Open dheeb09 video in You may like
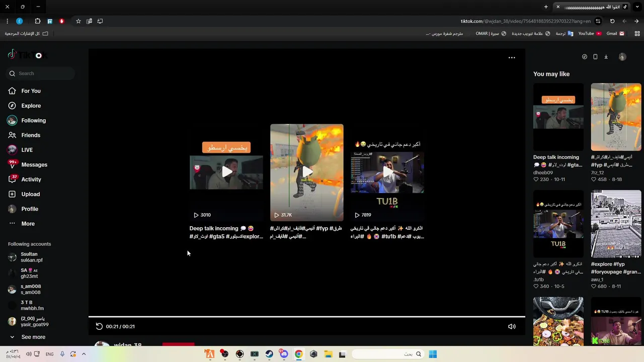 [558, 117]
